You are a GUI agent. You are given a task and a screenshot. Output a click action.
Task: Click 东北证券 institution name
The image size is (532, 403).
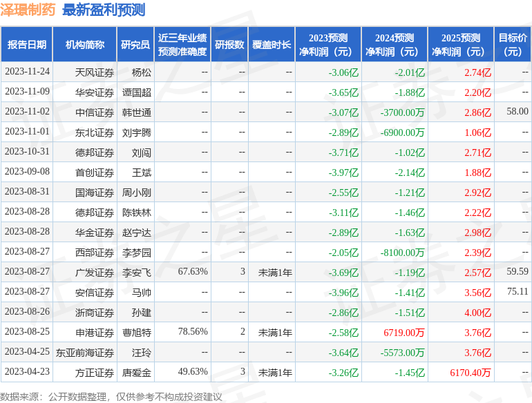95,132
